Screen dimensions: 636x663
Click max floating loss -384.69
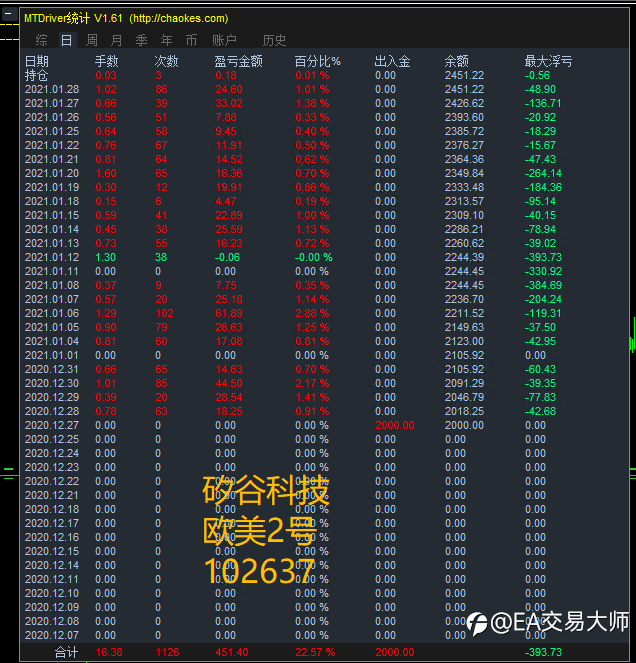tap(543, 285)
